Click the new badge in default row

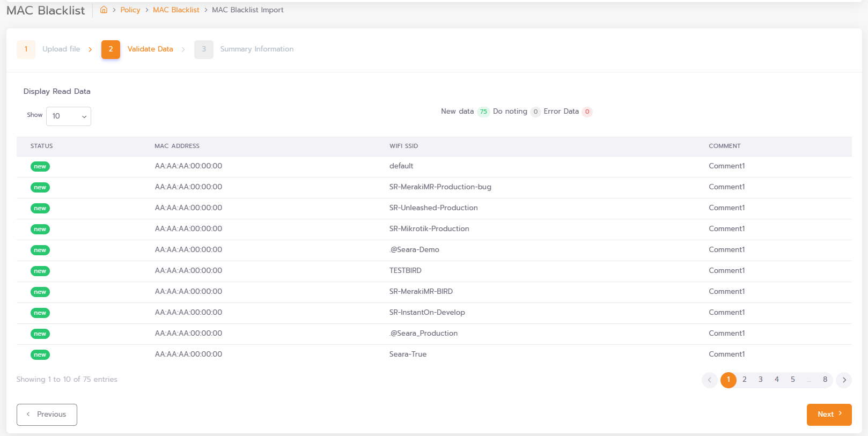point(40,166)
